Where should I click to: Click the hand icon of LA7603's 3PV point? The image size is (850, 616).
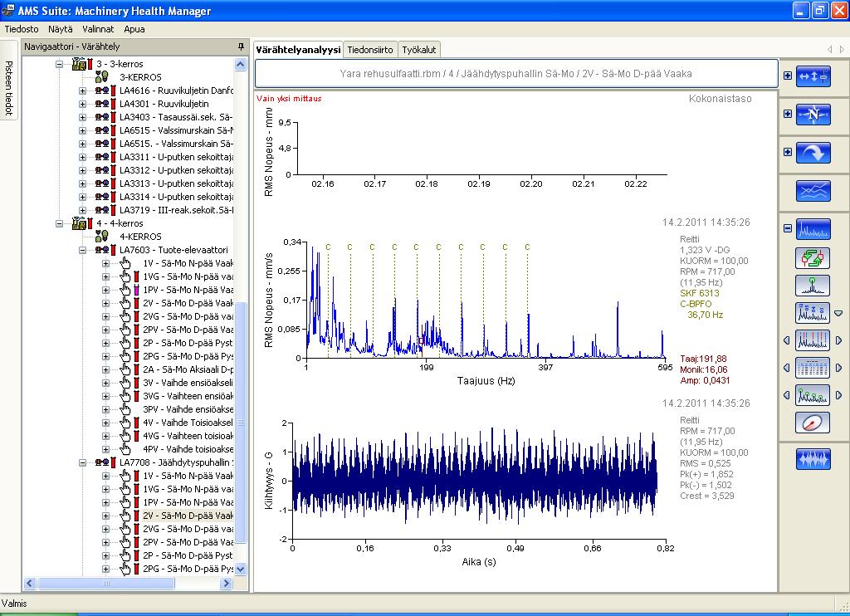click(x=125, y=409)
